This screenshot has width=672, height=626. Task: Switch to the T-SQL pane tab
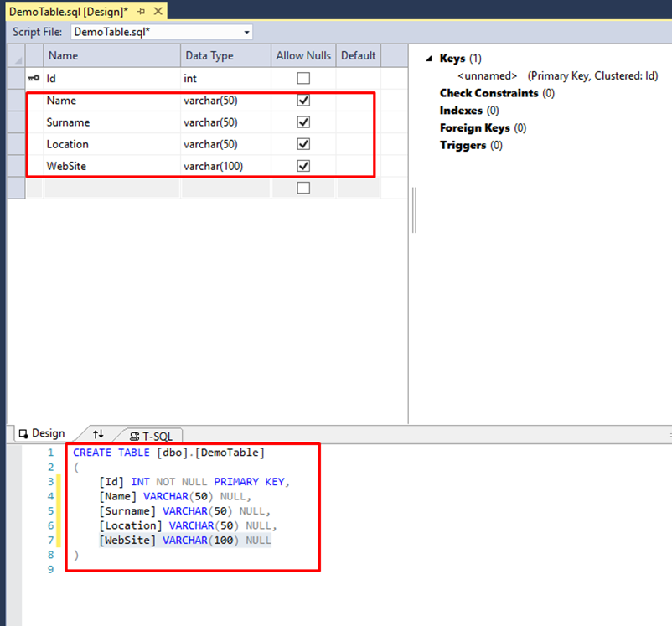click(x=151, y=436)
